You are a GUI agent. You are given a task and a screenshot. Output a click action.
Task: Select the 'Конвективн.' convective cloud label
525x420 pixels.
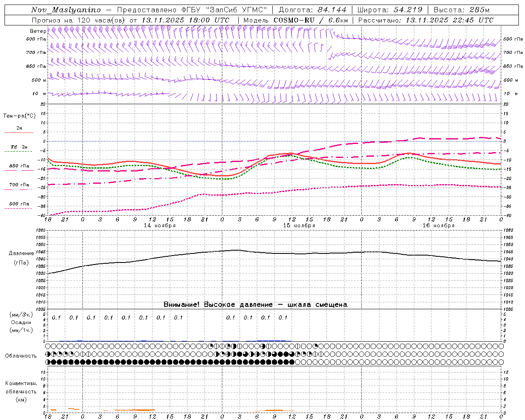[21, 383]
